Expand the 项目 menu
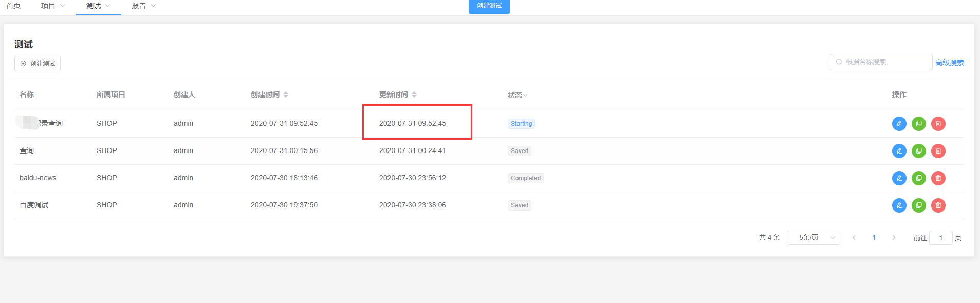The height and width of the screenshot is (303, 980). pyautogui.click(x=53, y=6)
